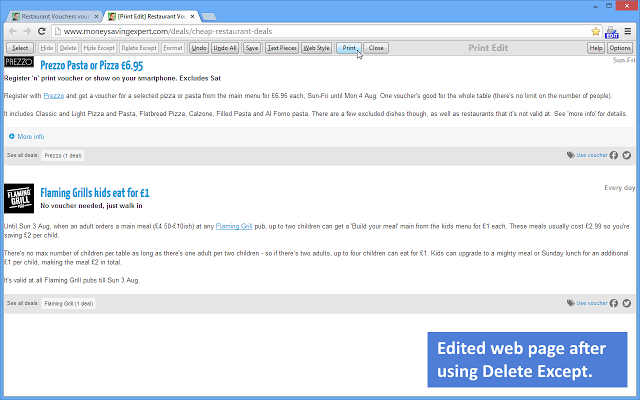
Task: Click the 'Every day' label
Action: coord(620,188)
